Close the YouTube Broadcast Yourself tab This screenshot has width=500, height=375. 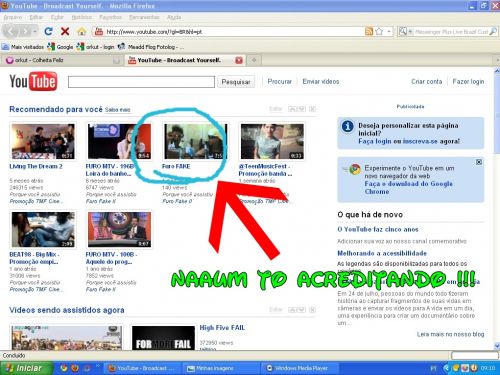click(x=239, y=60)
